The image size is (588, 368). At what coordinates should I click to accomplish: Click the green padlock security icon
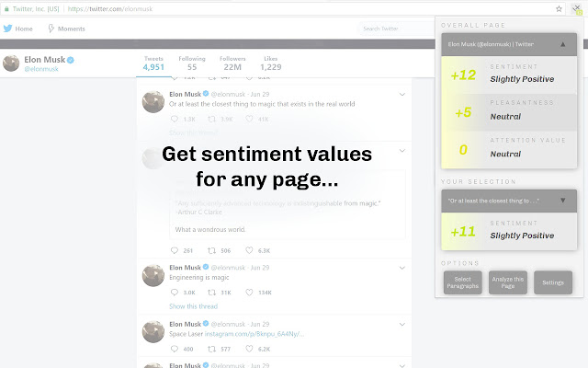[x=6, y=9]
